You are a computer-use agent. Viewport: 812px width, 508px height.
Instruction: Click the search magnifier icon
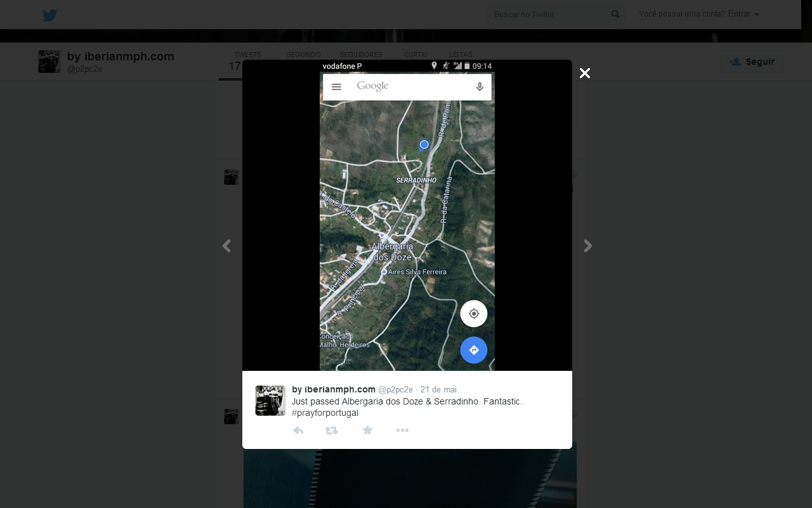pos(615,14)
